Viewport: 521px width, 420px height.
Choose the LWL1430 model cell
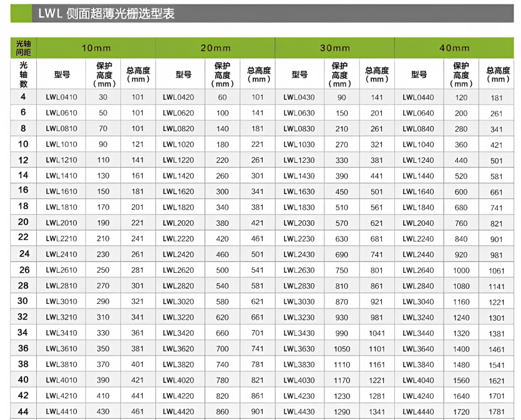[299, 176]
